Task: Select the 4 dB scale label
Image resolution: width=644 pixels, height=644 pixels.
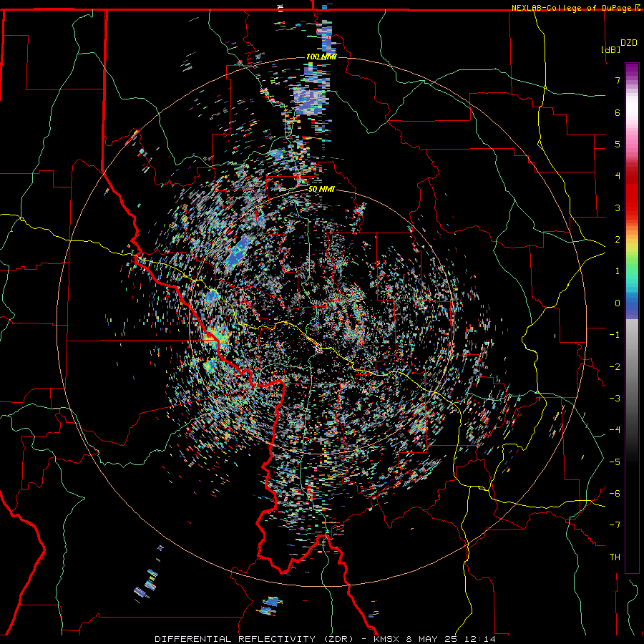Action: [618, 176]
